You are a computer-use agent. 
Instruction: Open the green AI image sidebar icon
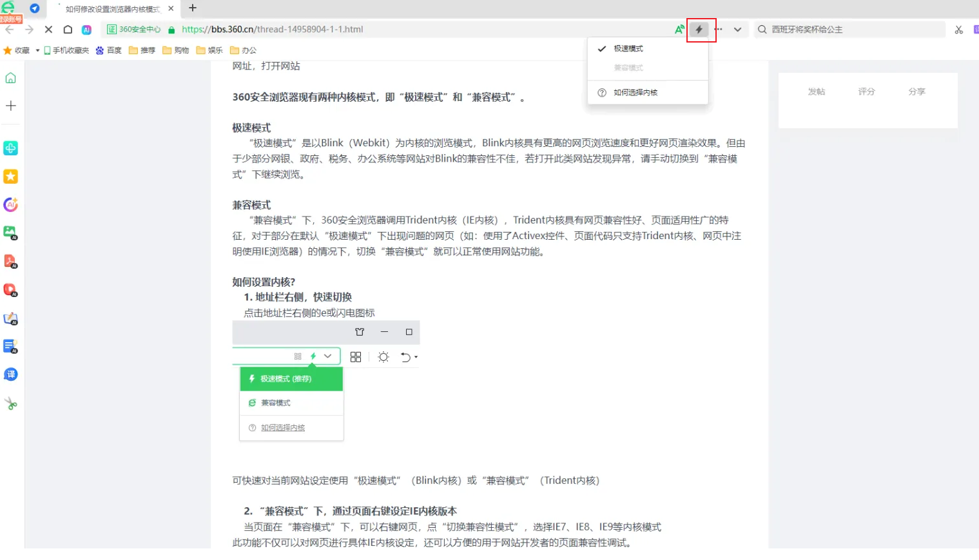coord(11,233)
